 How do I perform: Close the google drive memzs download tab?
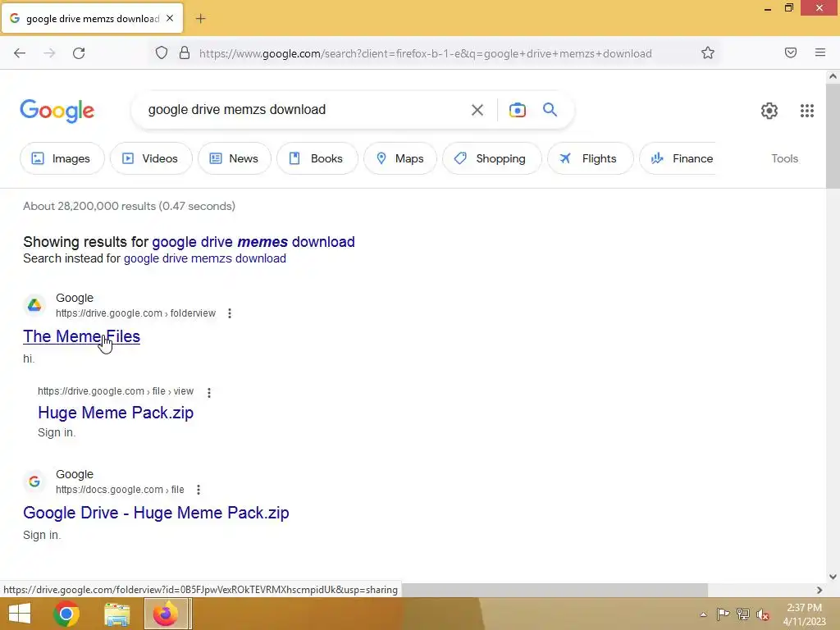pyautogui.click(x=170, y=18)
